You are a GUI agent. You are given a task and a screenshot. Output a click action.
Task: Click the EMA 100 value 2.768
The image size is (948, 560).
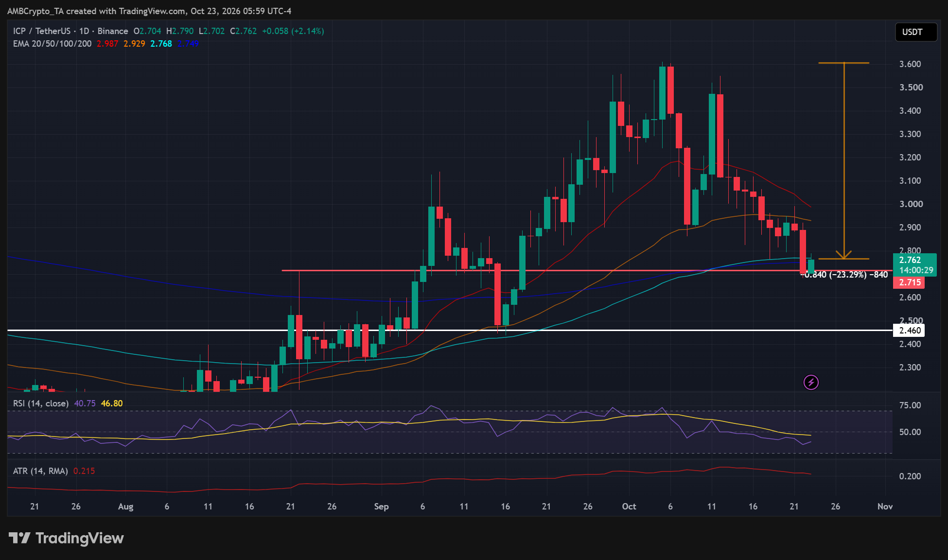(x=161, y=44)
